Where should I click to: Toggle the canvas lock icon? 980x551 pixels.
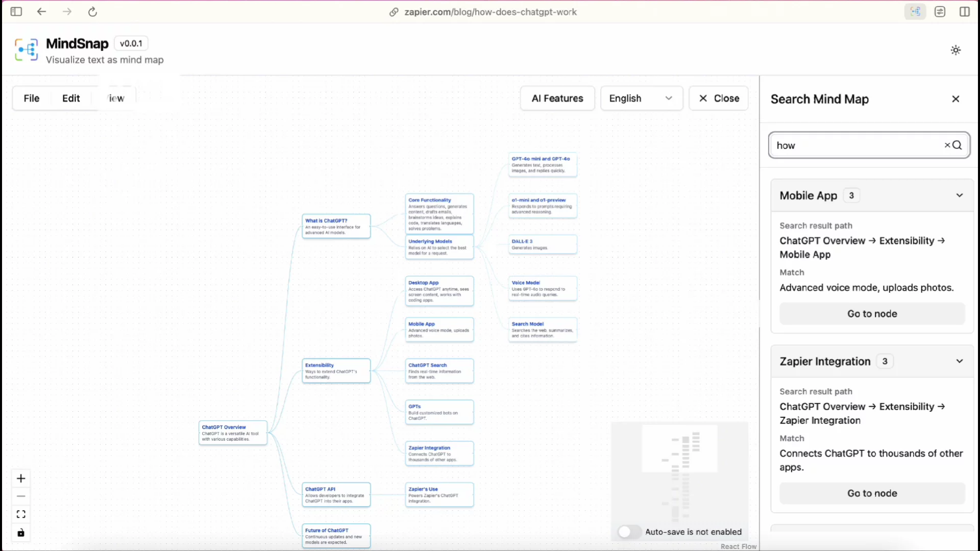click(x=21, y=533)
